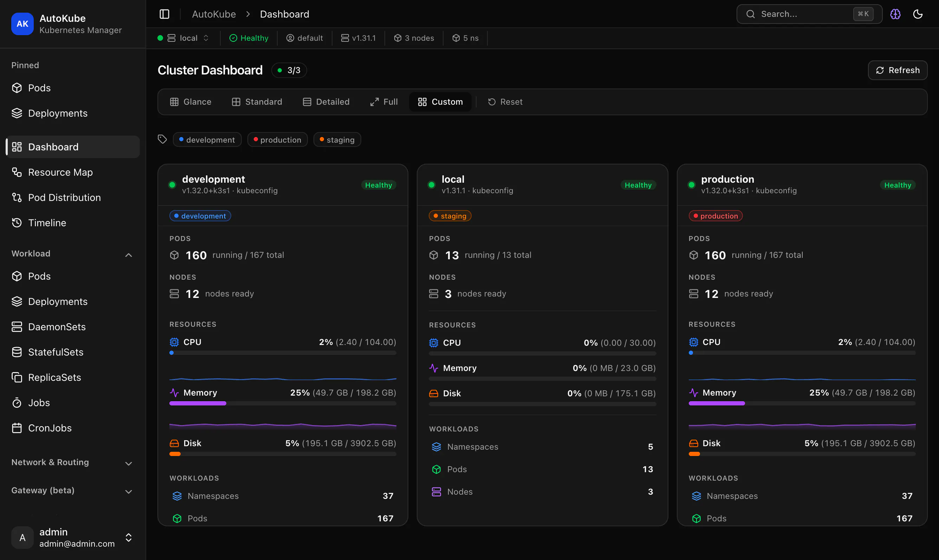Viewport: 939px width, 560px height.
Task: Click the Resource Map icon
Action: [x=17, y=172]
